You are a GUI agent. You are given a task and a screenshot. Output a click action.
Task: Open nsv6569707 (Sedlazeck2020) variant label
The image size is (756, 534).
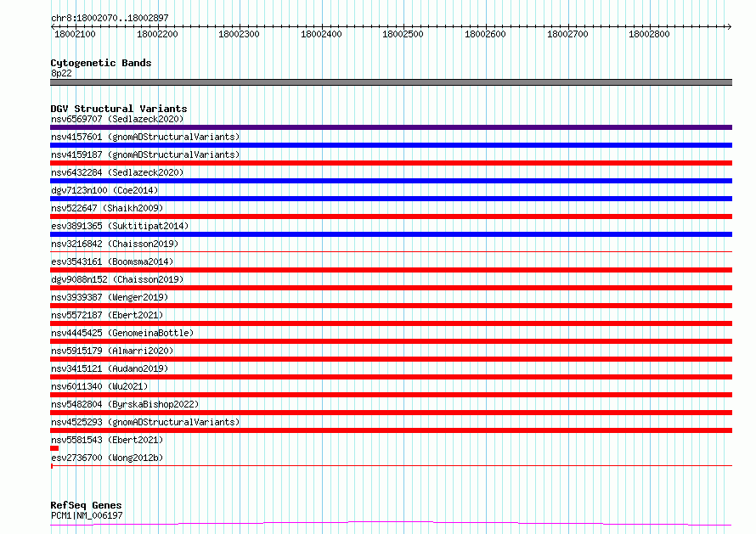click(117, 119)
